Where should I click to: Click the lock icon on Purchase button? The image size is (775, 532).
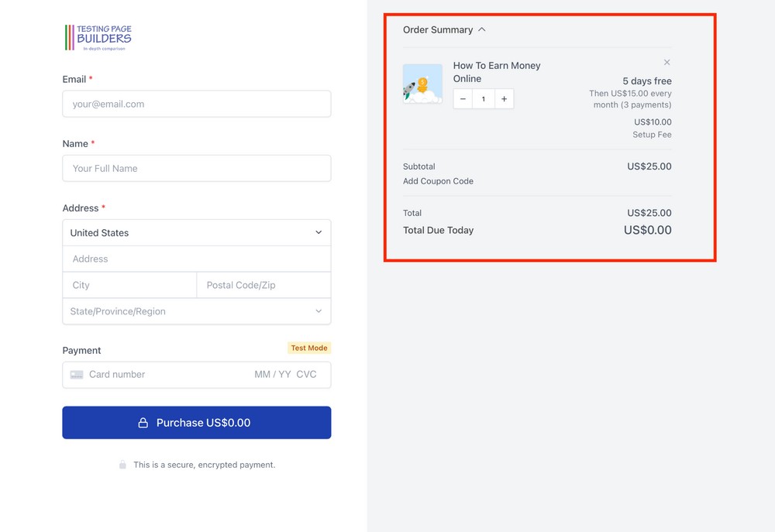(143, 422)
